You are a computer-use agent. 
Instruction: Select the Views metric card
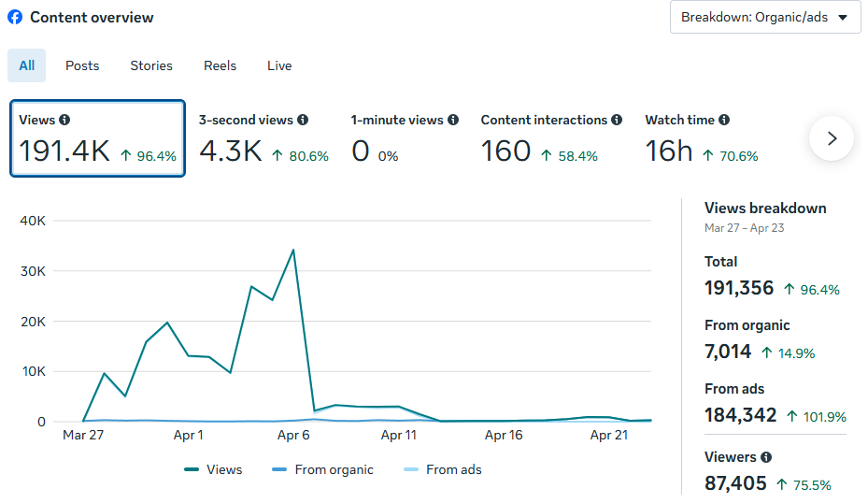click(97, 138)
